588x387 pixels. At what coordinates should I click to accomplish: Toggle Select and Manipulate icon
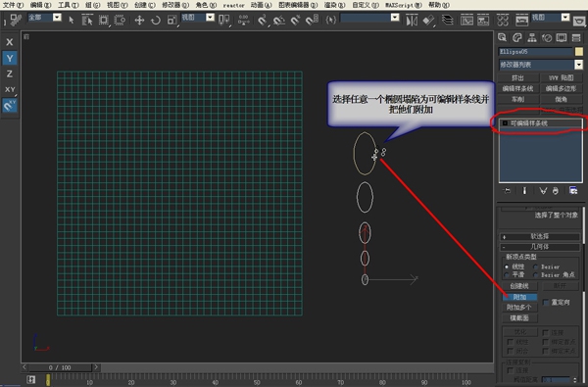244,20
